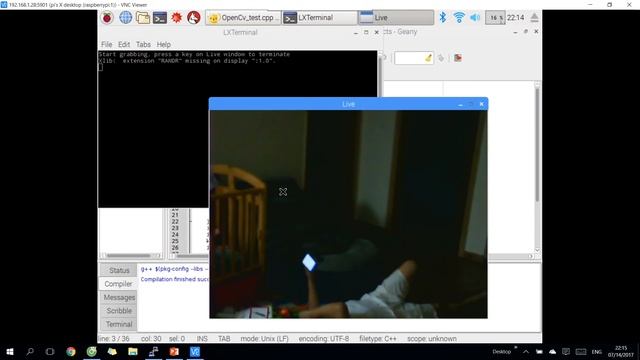
Task: Open the Wolfram red wolf icon
Action: coord(193,18)
